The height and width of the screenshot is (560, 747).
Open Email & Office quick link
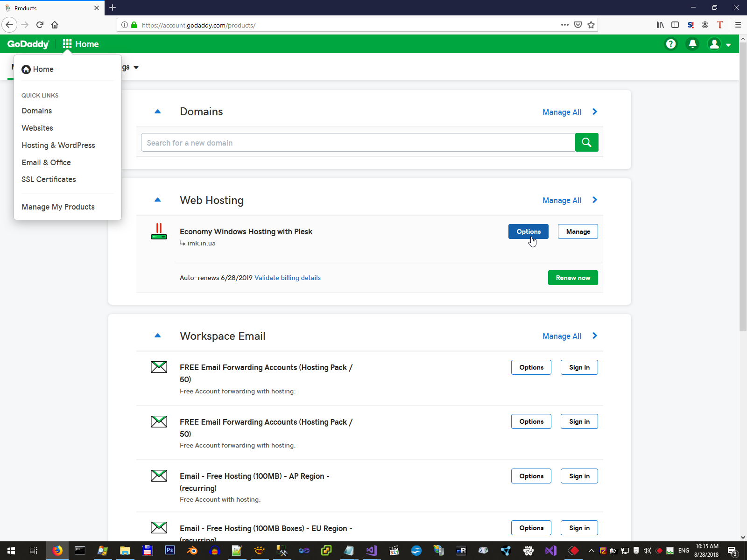[46, 162]
